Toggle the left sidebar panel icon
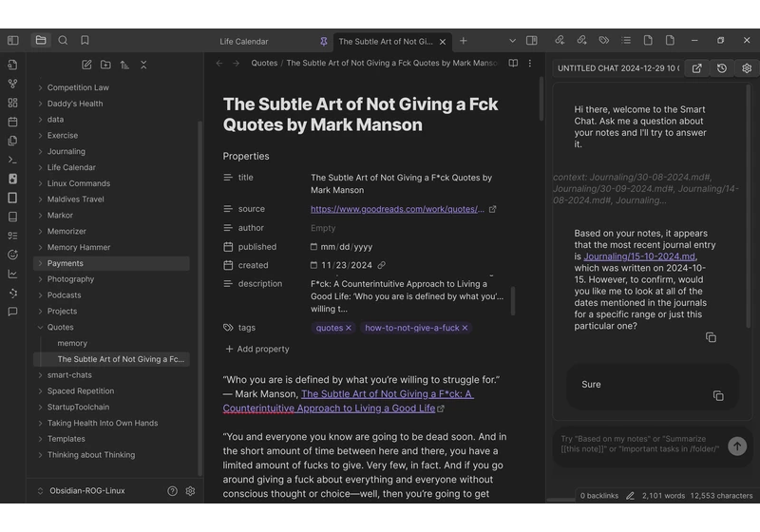The height and width of the screenshot is (532, 760). pyautogui.click(x=13, y=40)
